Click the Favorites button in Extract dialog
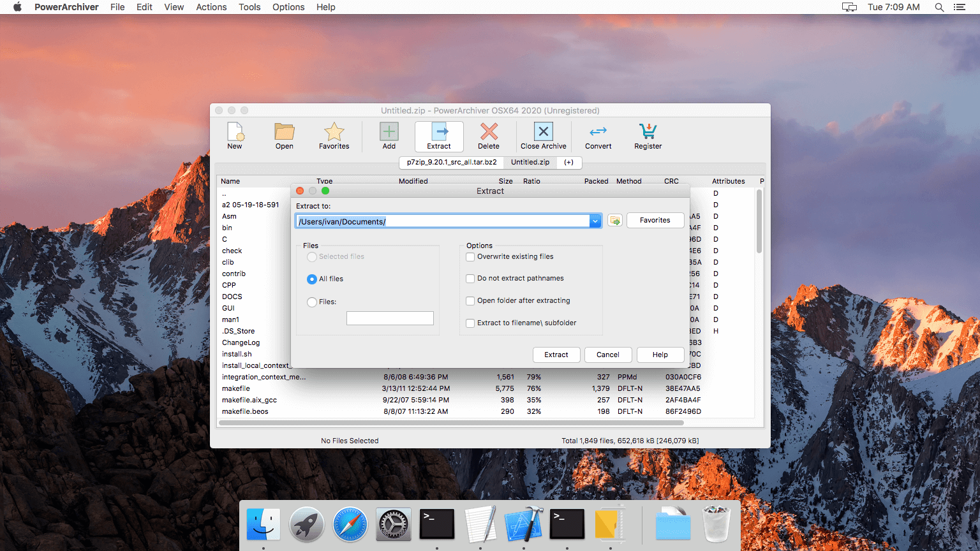 pos(655,220)
